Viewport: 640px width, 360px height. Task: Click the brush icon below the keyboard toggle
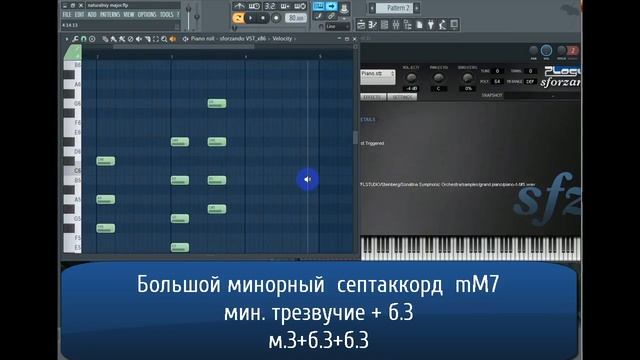319,16
